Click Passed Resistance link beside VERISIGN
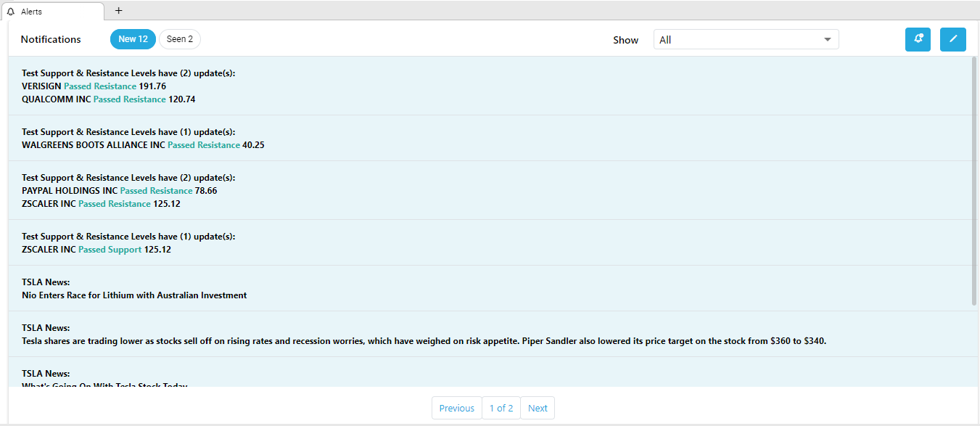The width and height of the screenshot is (980, 426). click(x=100, y=86)
